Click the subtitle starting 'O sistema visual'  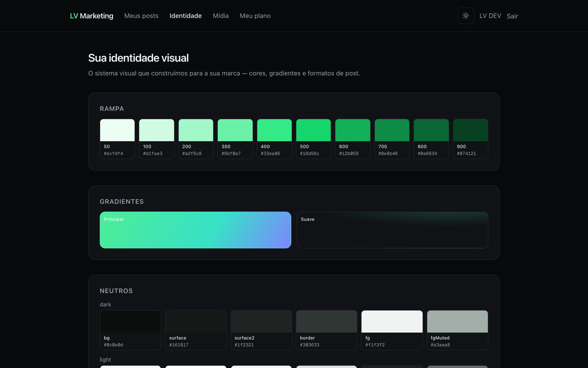tap(224, 73)
